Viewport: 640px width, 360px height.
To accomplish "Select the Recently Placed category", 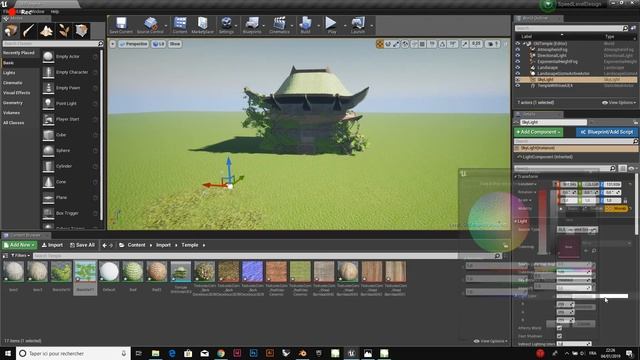I will [x=19, y=53].
